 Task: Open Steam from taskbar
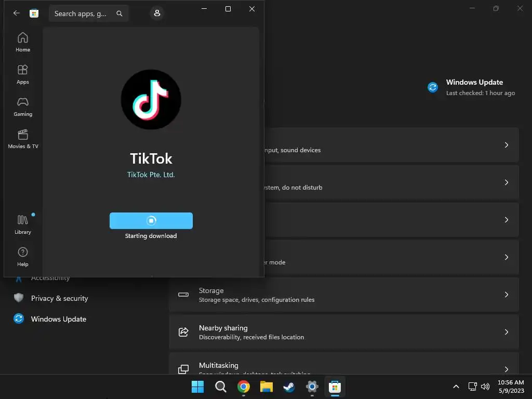click(289, 387)
